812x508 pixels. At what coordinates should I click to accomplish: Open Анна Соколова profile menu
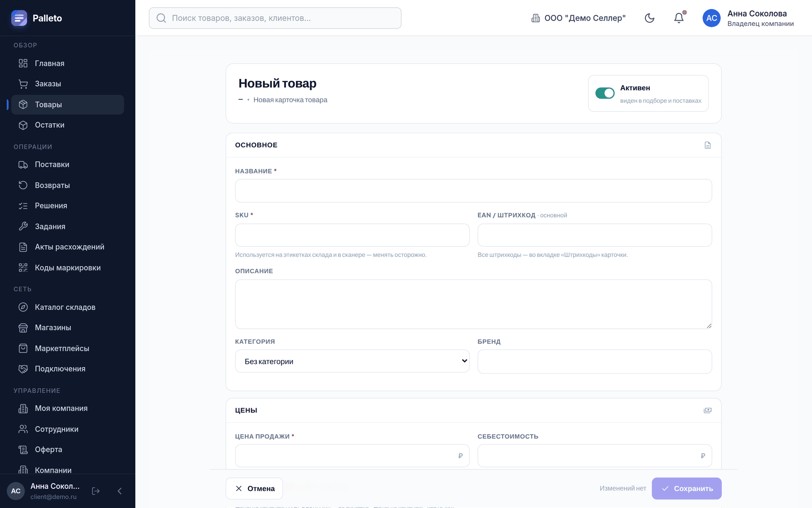click(x=748, y=18)
